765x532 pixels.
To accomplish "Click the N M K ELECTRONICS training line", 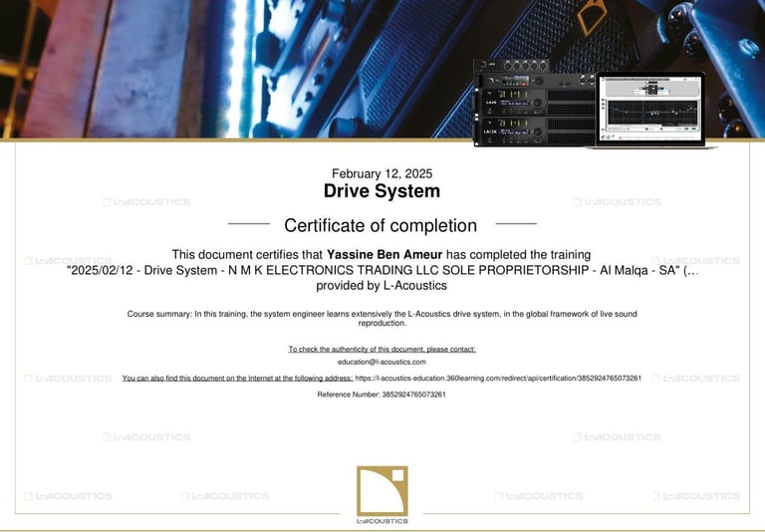I will tap(382, 270).
